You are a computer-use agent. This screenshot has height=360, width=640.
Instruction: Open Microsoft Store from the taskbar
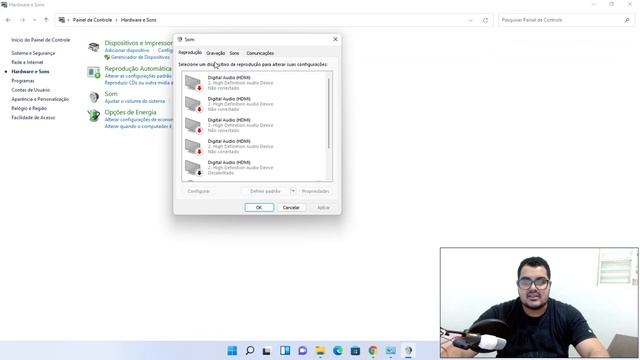pyautogui.click(x=356, y=351)
